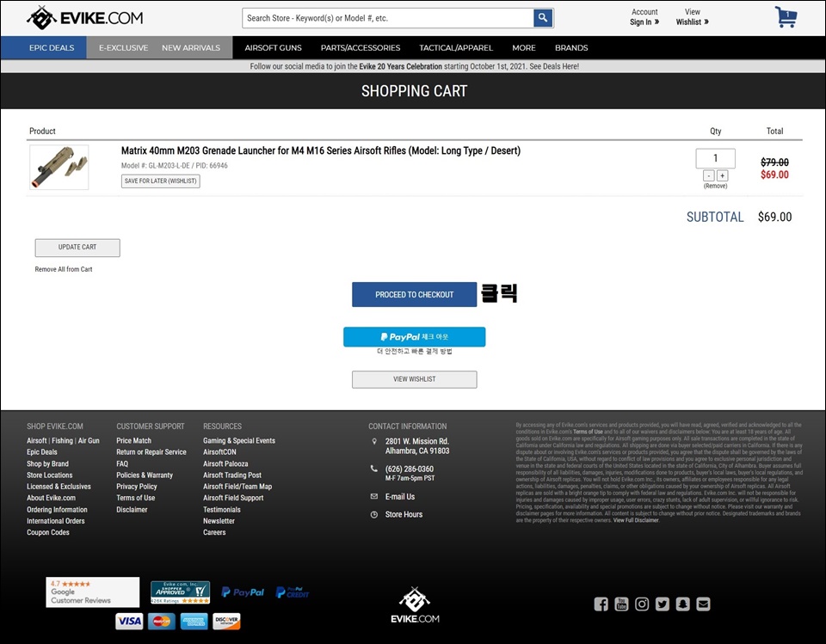Click the View Wishlist button below PayPal
This screenshot has height=644, width=826.
point(414,379)
